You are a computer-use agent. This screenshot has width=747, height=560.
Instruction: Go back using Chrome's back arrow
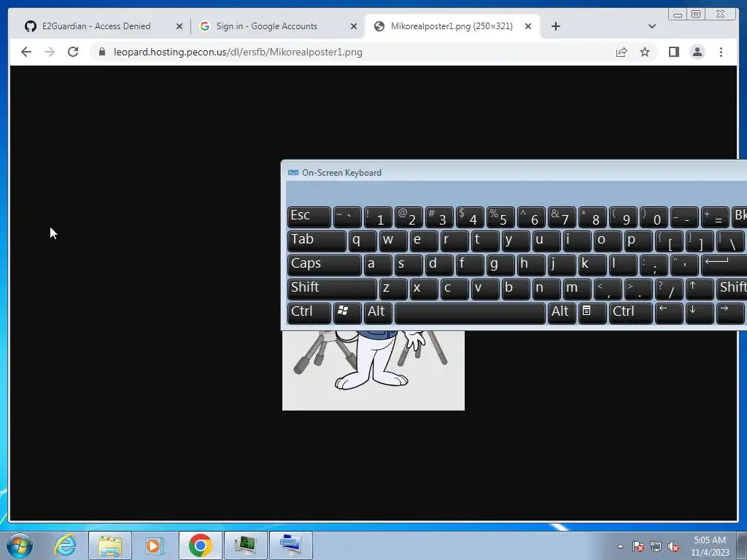point(26,52)
